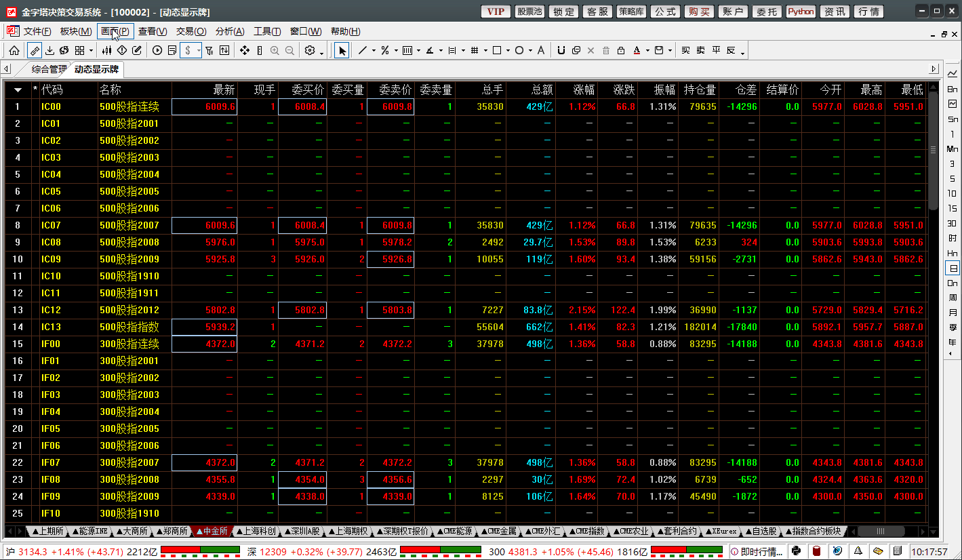Click the 行情 quotes button
The height and width of the screenshot is (560, 962).
pos(868,12)
